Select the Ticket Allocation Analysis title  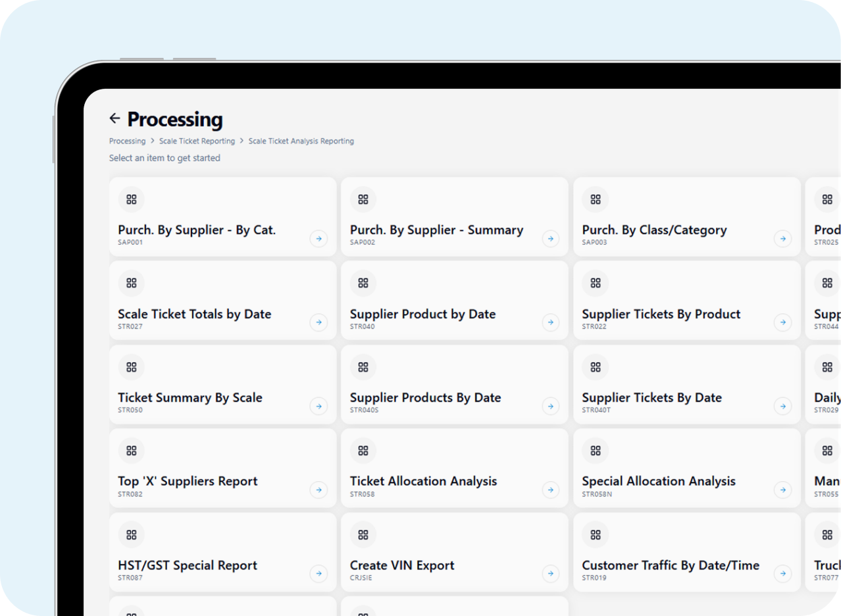423,481
